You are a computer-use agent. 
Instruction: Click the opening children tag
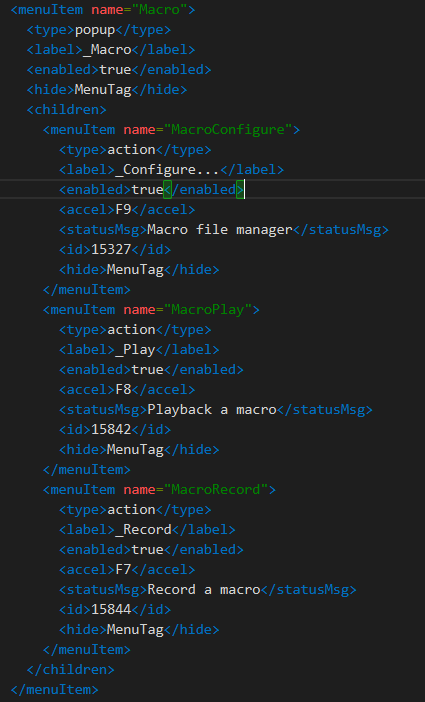(x=66, y=110)
